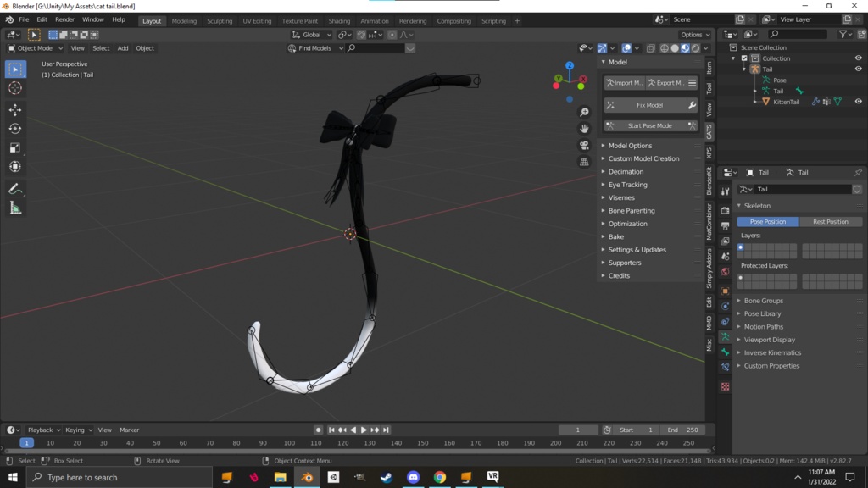The image size is (868, 488).
Task: Click the Fix Model button
Action: click(x=649, y=105)
